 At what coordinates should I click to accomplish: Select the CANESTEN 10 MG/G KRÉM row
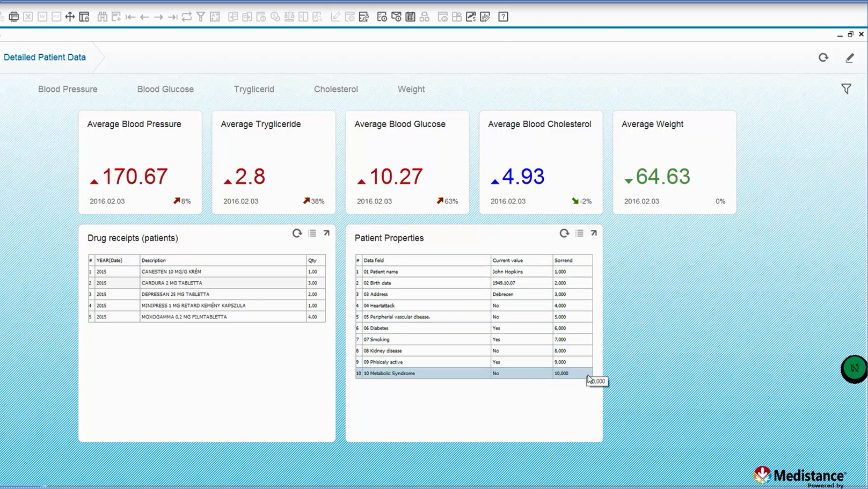pos(207,272)
